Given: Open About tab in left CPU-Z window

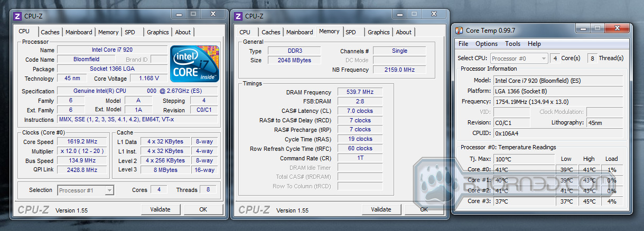Looking at the screenshot, I should pos(183,32).
